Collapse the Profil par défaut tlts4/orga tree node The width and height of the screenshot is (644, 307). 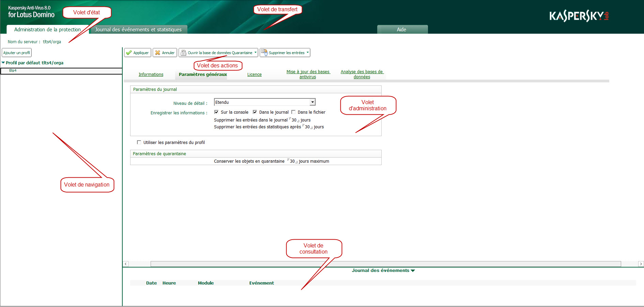[x=3, y=63]
